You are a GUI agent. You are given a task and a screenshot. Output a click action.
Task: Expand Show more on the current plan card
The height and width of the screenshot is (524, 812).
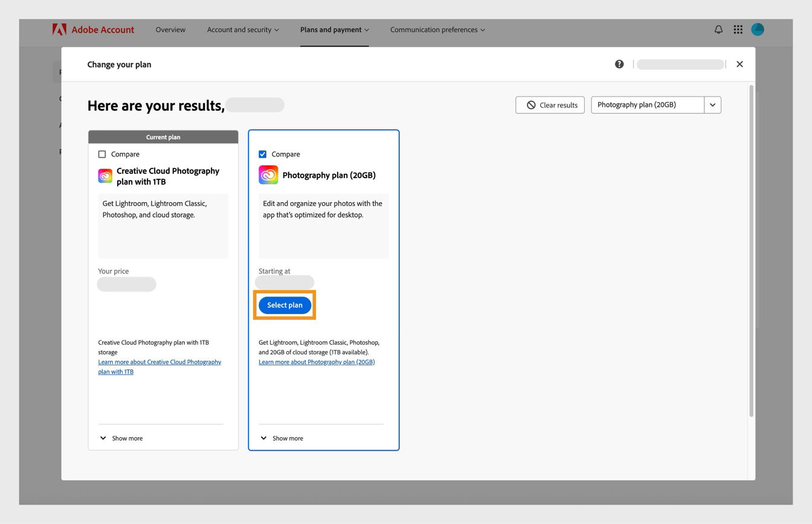coord(121,438)
